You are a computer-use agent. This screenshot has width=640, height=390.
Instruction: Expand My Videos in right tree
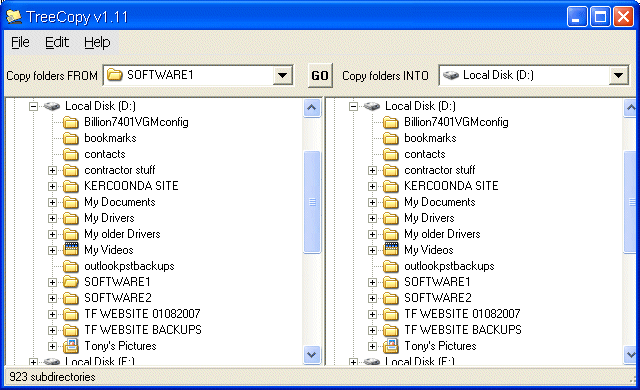click(372, 250)
